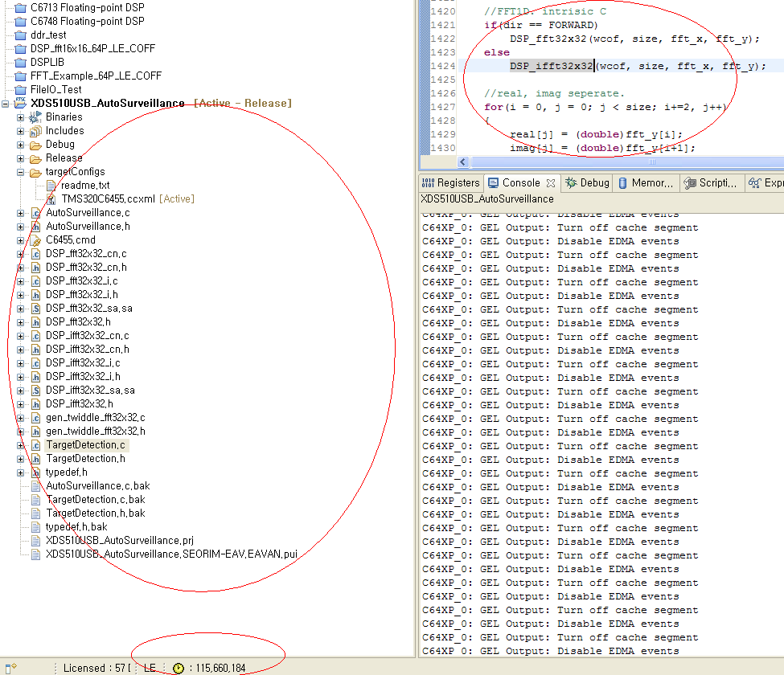Viewport: 784px width, 675px height.
Task: Select DSP_ifft32x32_cn.c file
Action: pos(88,336)
